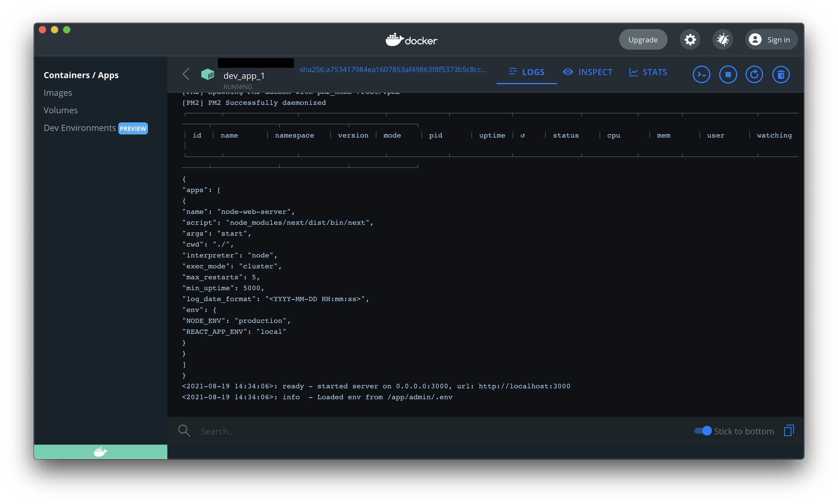Click the search magnifier icon
Image resolution: width=838 pixels, height=504 pixels.
(x=184, y=431)
